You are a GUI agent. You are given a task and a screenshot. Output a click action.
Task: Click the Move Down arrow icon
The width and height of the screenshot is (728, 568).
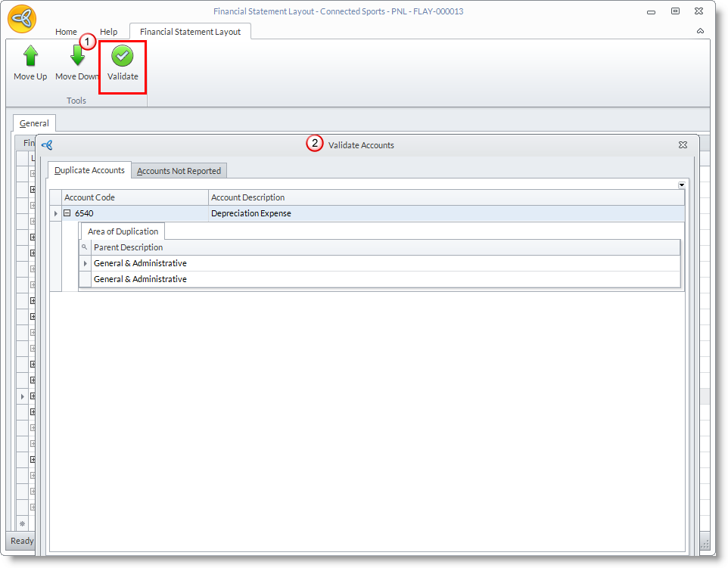pos(77,57)
